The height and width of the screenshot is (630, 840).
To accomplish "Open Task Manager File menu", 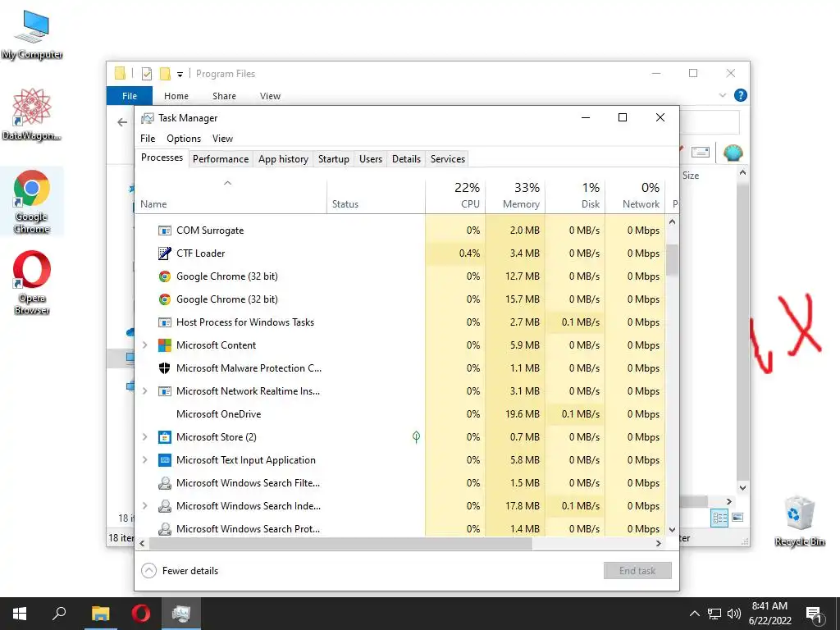I will 148,139.
